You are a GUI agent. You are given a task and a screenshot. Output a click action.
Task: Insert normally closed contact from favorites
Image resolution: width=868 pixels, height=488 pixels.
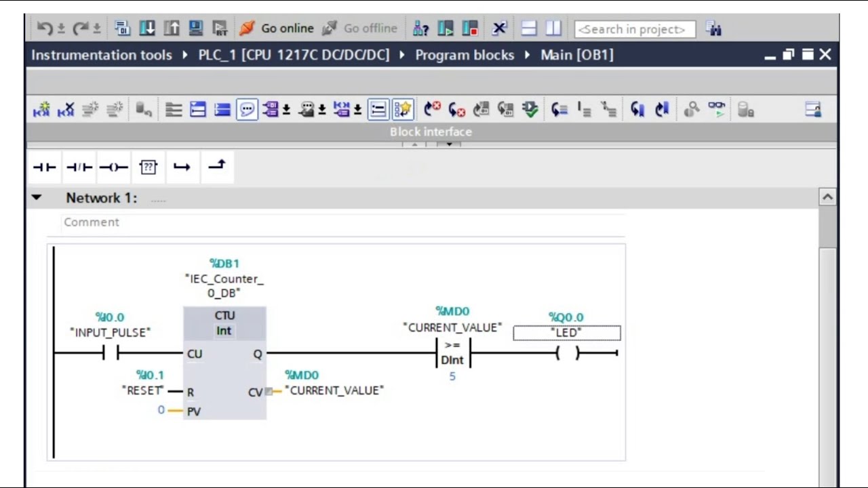pos(79,167)
